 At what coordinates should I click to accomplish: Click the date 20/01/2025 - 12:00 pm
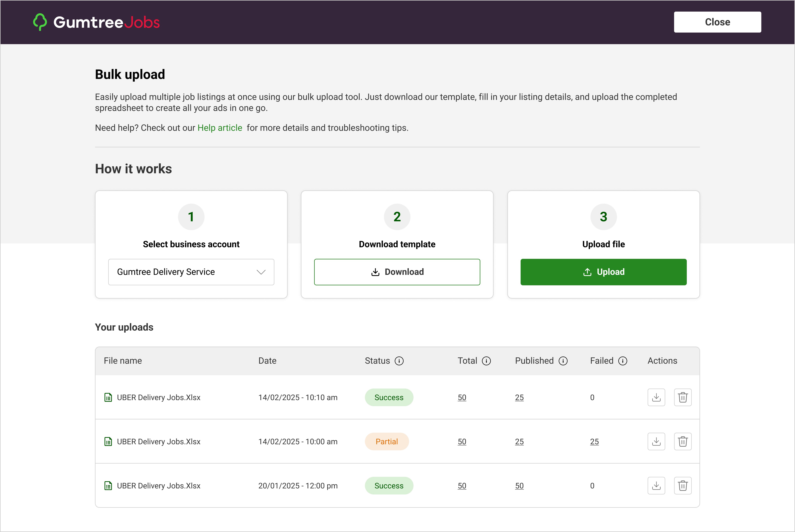pyautogui.click(x=298, y=485)
